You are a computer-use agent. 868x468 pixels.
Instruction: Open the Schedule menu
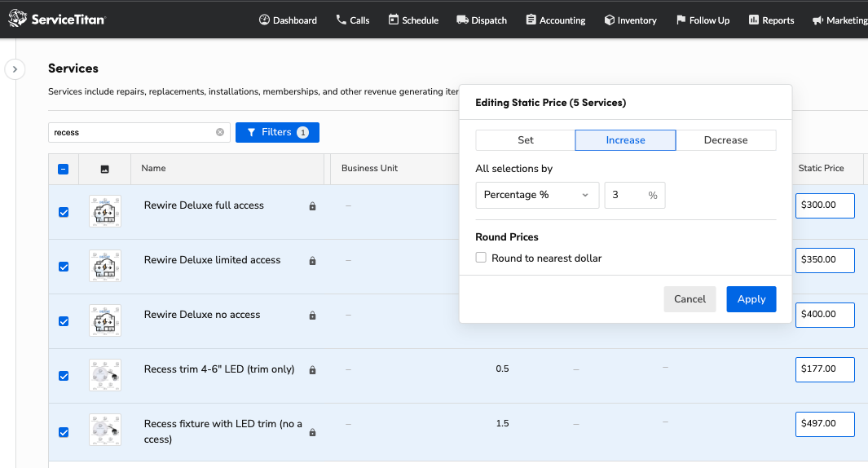pos(413,20)
